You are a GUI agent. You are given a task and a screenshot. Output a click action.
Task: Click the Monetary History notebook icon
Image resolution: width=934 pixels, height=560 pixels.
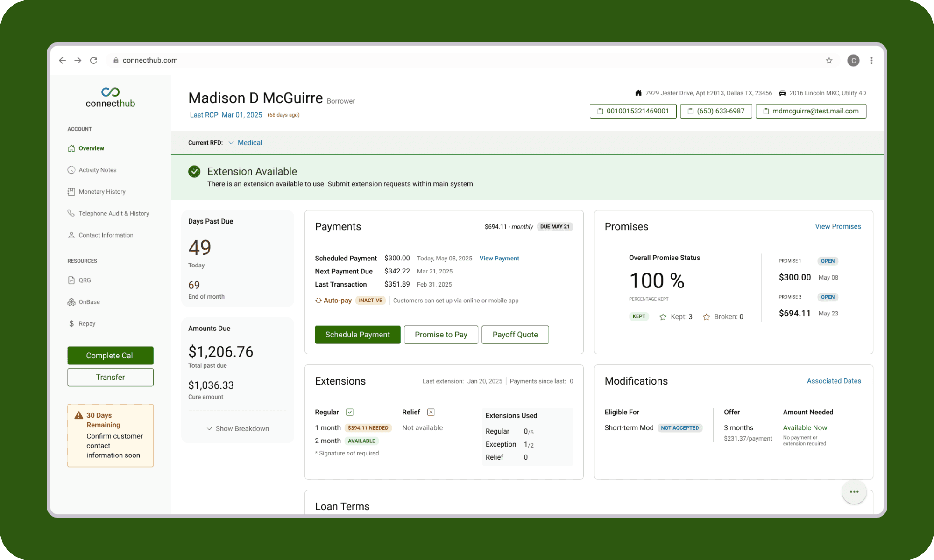pos(71,191)
